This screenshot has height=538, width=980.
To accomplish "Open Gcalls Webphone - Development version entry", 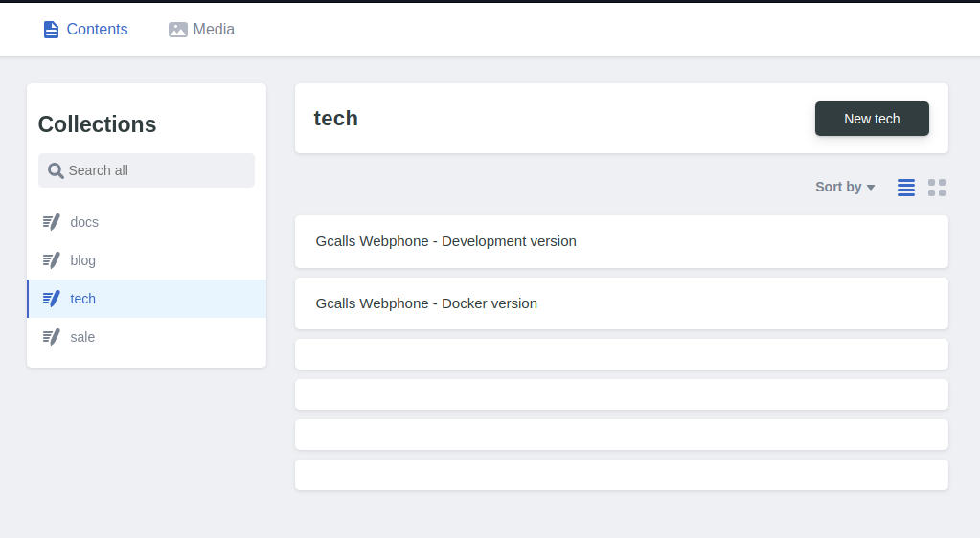I will point(621,241).
